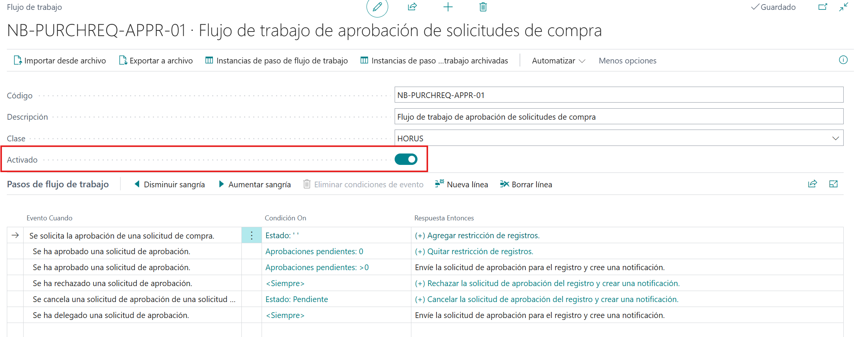The width and height of the screenshot is (868, 337).
Task: Open Instancias de paso de flujo de trabajo
Action: 276,61
